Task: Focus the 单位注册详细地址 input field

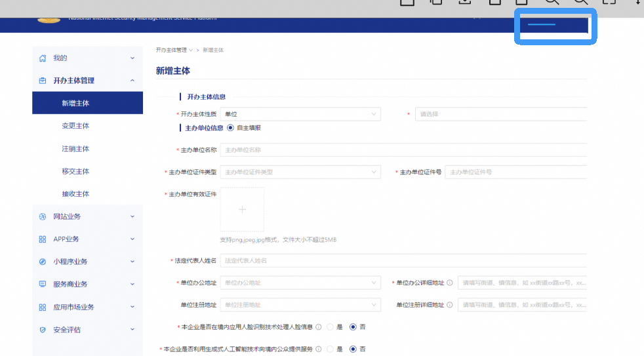Action: click(523, 305)
